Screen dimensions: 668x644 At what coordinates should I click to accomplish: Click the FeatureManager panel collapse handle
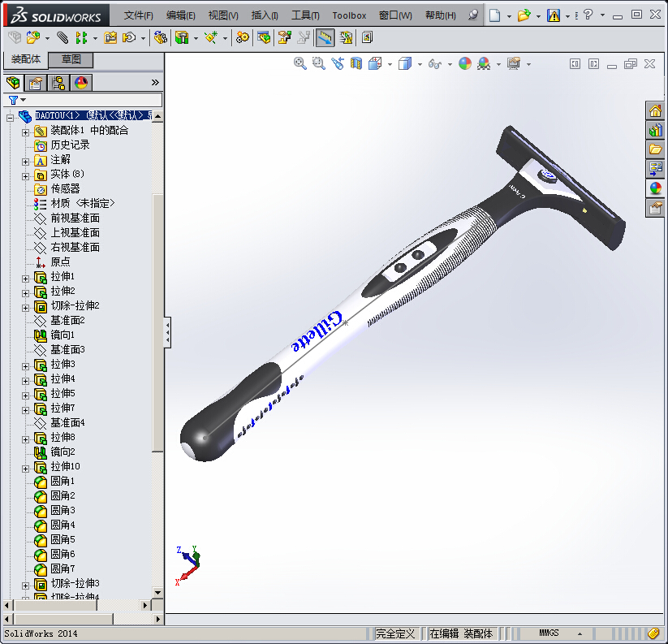[x=167, y=332]
